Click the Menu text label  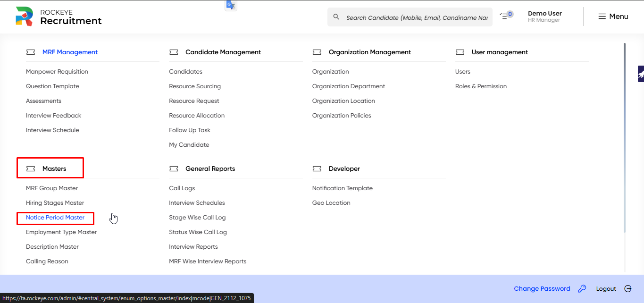pos(619,17)
